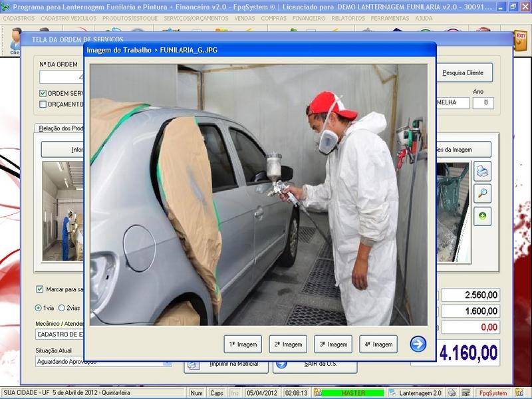This screenshot has width=532, height=399.
Task: Toggle the Marcar para checkbox
Action: [x=40, y=289]
